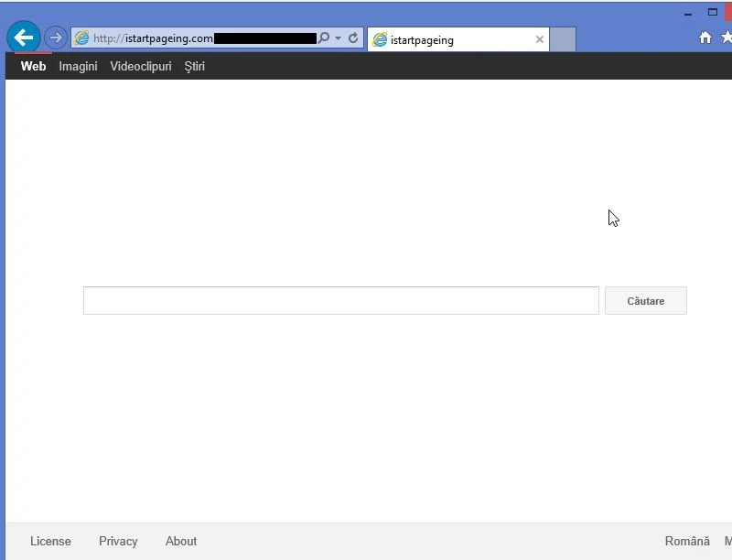Minimize the browser window

(688, 14)
